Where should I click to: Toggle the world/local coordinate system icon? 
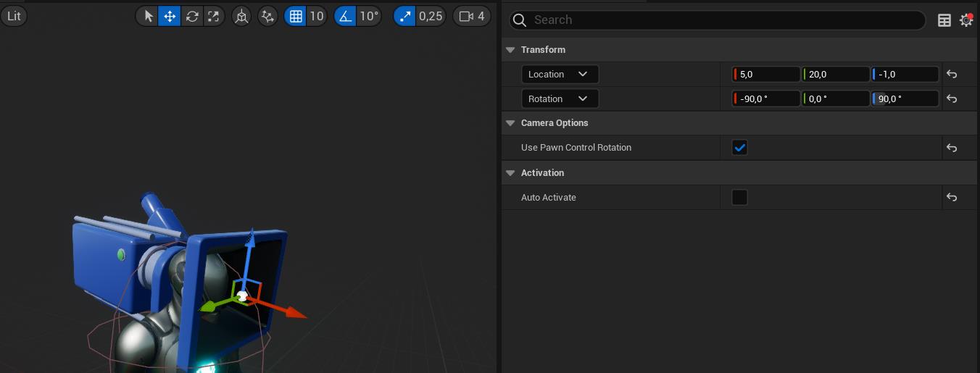click(241, 16)
